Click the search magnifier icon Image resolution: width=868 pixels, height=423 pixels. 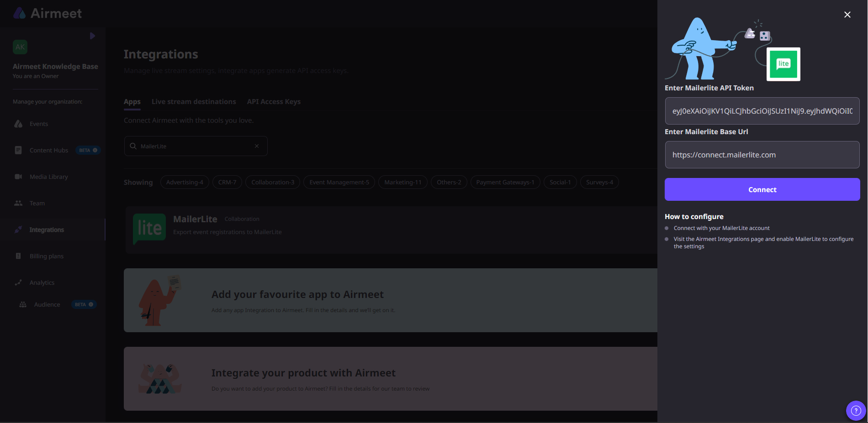[x=133, y=146]
